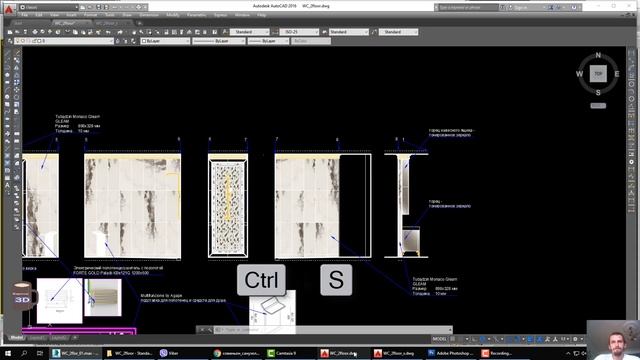The width and height of the screenshot is (640, 360).
Task: Select the Move modify tool
Action: click(x=17, y=89)
